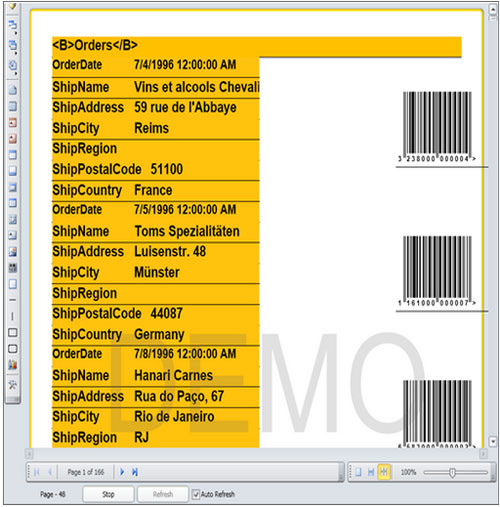The image size is (500, 507).
Task: Click the 'Germany' country value
Action: coord(159,334)
